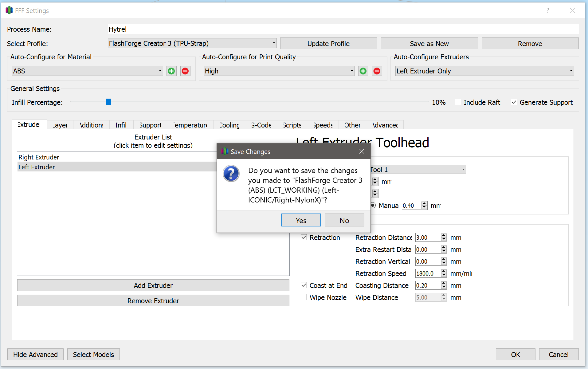This screenshot has height=369, width=588.
Task: Click the Remove Extruder button
Action: click(x=153, y=300)
